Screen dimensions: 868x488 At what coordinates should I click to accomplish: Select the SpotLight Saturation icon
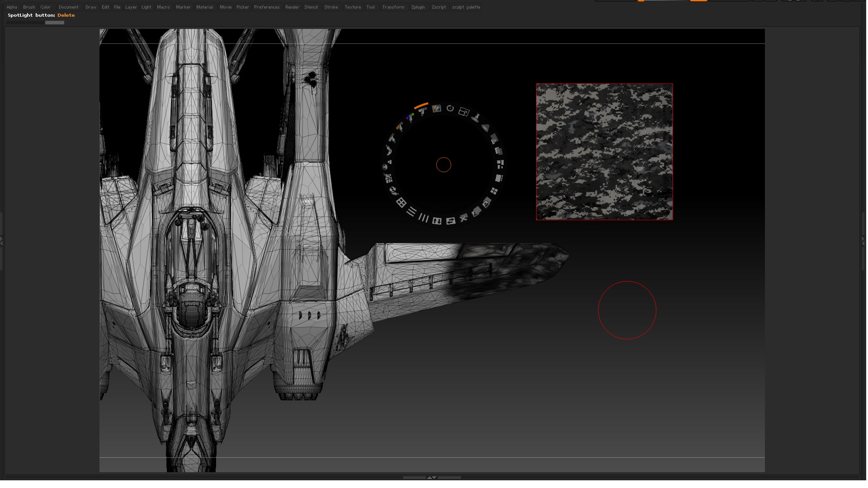(x=400, y=127)
